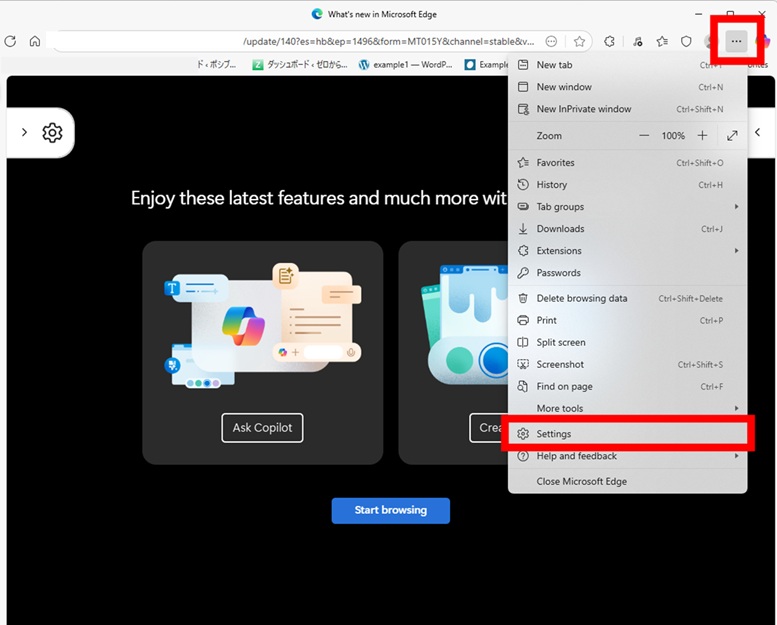Open the Favorites list icon in toolbar
777x625 pixels.
[x=662, y=42]
